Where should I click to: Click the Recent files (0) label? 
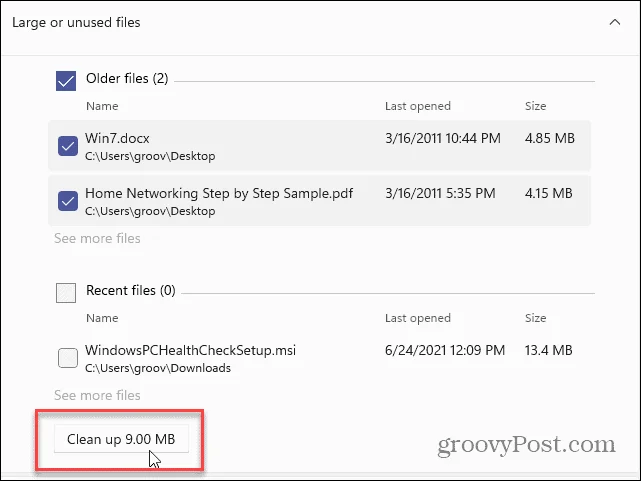(x=131, y=291)
